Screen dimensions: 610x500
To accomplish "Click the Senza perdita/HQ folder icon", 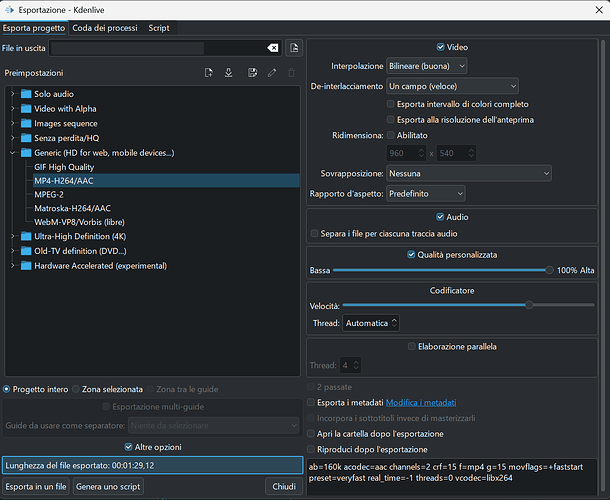I will point(26,138).
